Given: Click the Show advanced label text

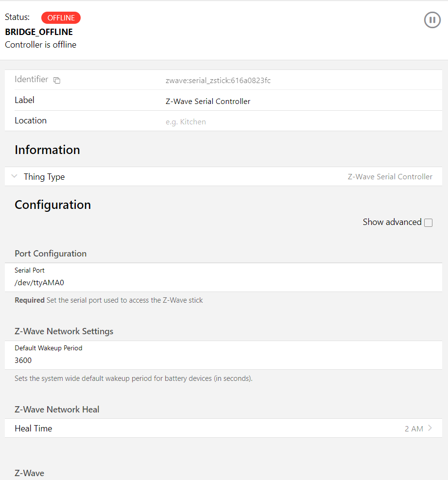Looking at the screenshot, I should tap(392, 222).
